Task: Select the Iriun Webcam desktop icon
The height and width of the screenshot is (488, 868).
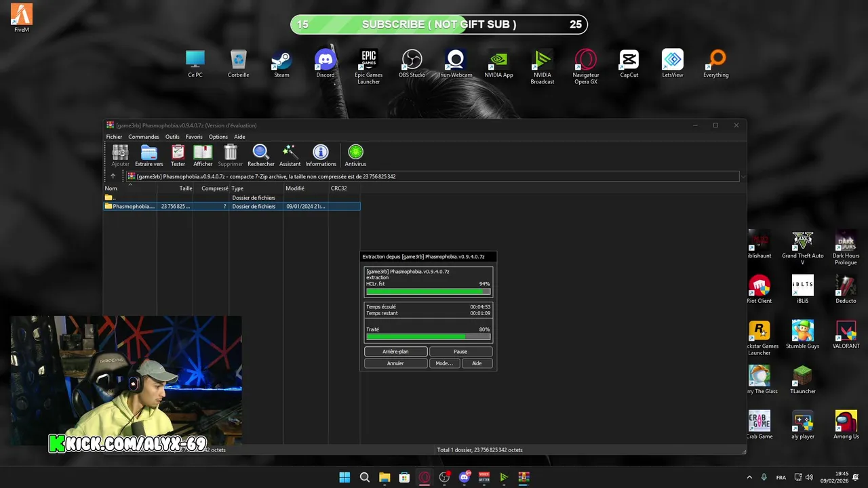Action: (x=456, y=64)
